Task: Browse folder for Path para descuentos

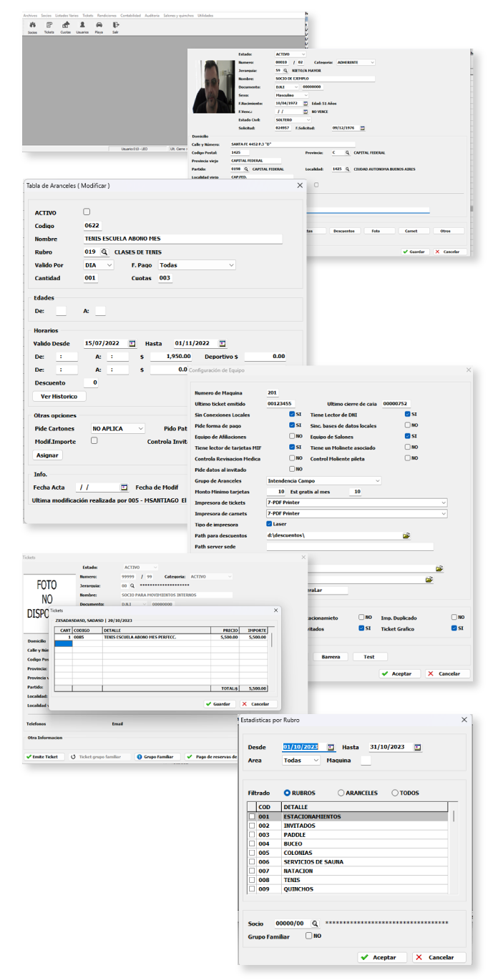Action: pos(406,535)
